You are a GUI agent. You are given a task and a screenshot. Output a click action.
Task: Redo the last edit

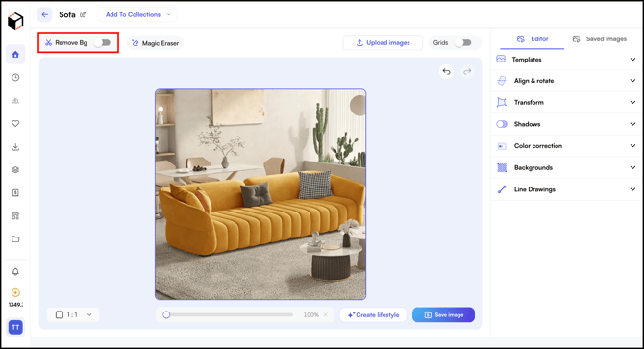(x=467, y=72)
